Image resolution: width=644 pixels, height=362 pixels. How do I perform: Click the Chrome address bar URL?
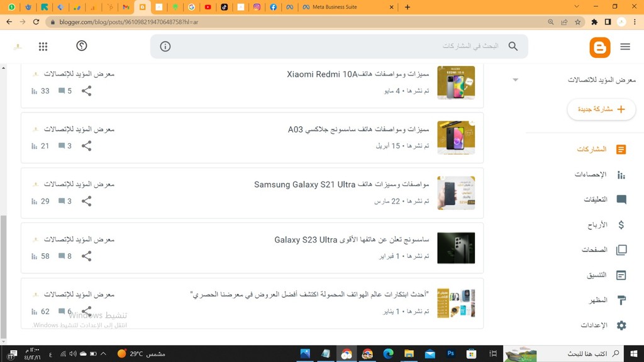click(128, 22)
